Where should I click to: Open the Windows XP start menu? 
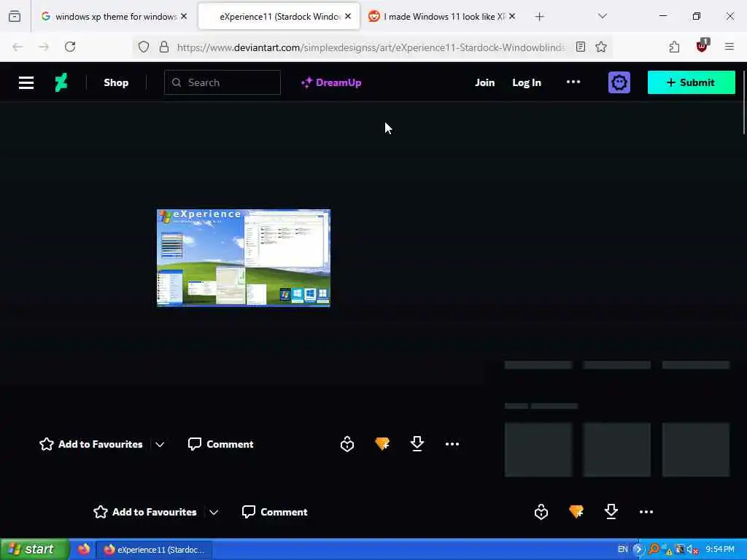(35, 549)
